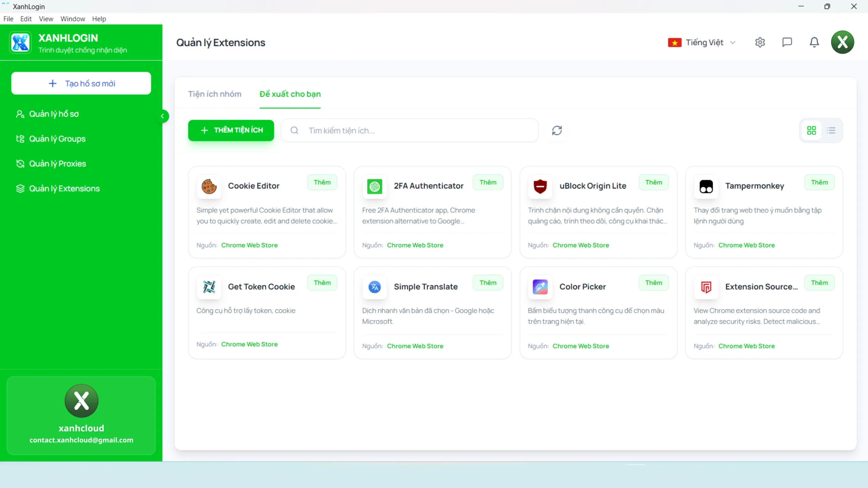Go to Quản lý hồ sơ

[54, 114]
